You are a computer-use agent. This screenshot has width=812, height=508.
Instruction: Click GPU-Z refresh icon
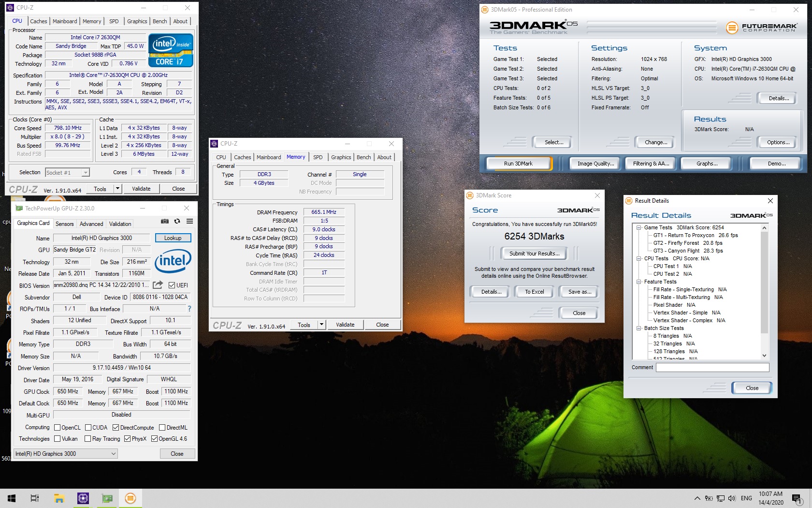[177, 221]
